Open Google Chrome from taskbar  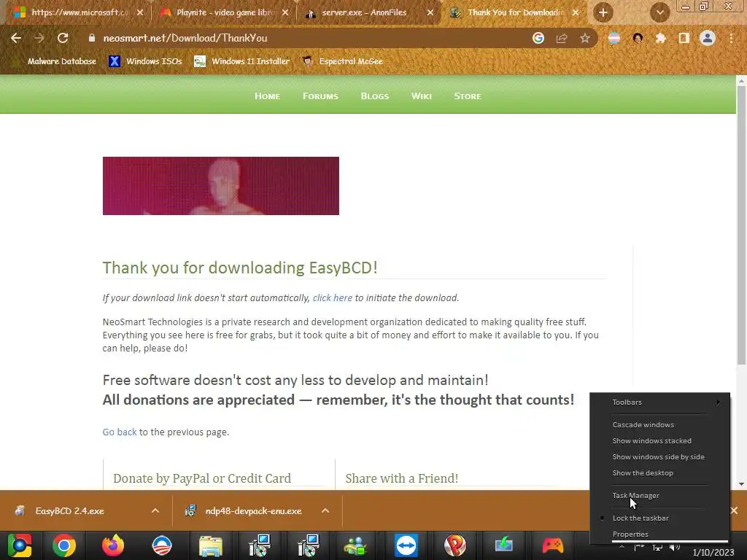(64, 545)
